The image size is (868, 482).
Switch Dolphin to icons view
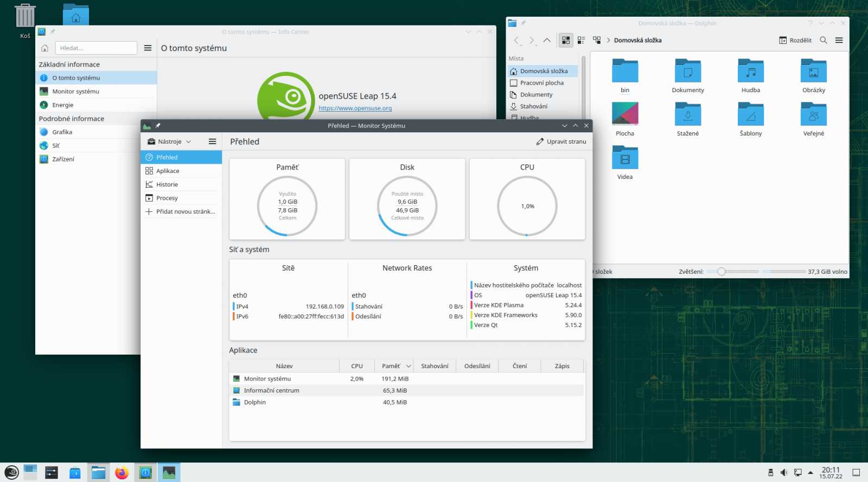tap(566, 40)
